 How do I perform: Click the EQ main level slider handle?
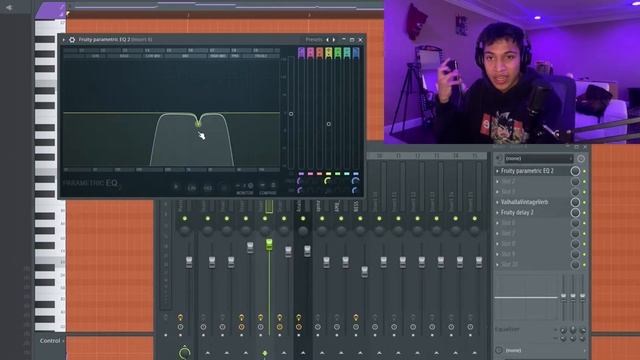pos(291,114)
